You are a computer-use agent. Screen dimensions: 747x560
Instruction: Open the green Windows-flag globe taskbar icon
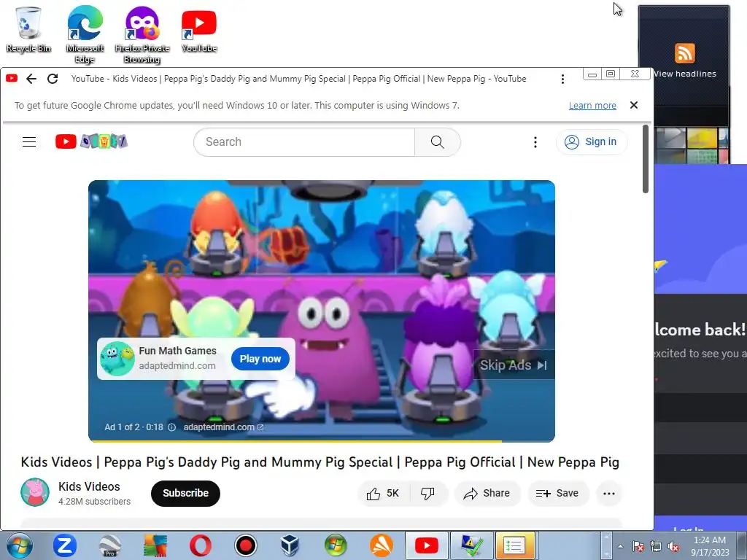[336, 545]
